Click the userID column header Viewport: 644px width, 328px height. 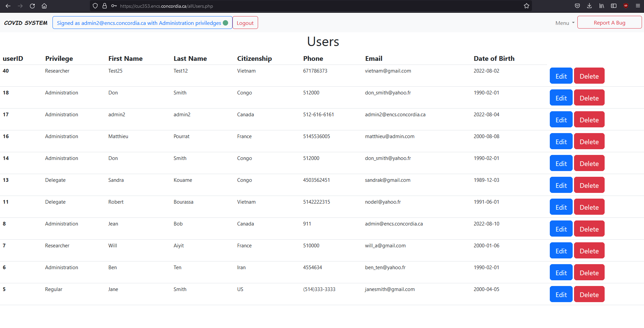pos(13,58)
